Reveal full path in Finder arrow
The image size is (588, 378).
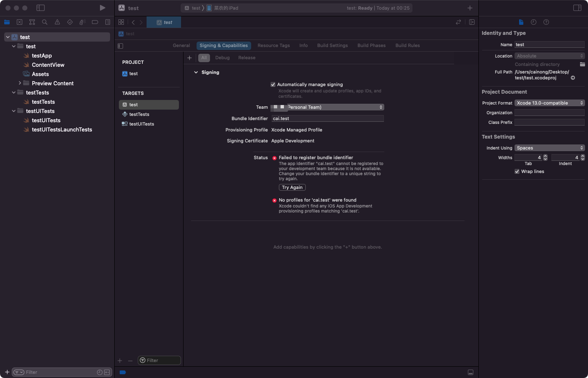573,78
